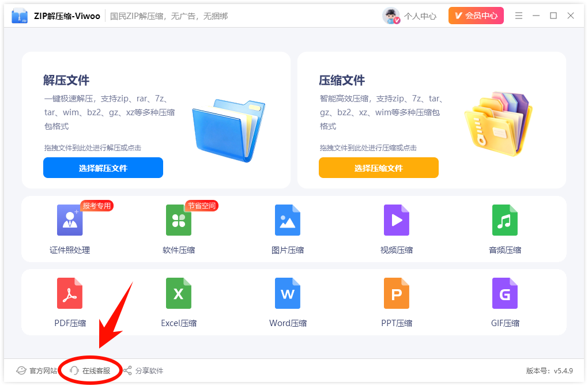Click 选择解压文件 button
The height and width of the screenshot is (386, 588).
click(103, 168)
